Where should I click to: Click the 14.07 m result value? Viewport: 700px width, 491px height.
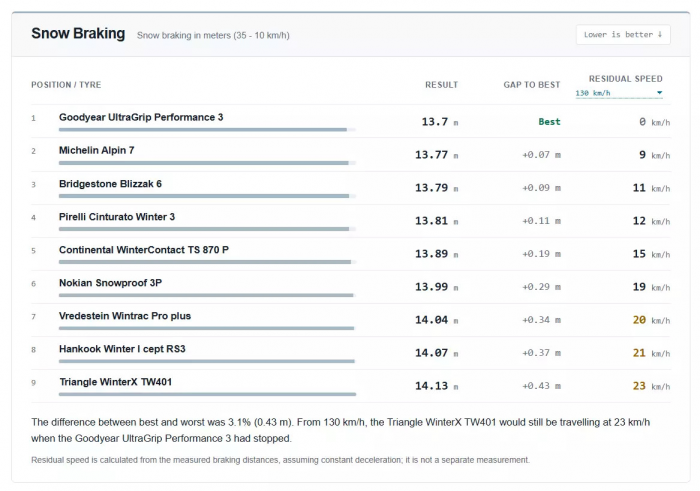[437, 353]
